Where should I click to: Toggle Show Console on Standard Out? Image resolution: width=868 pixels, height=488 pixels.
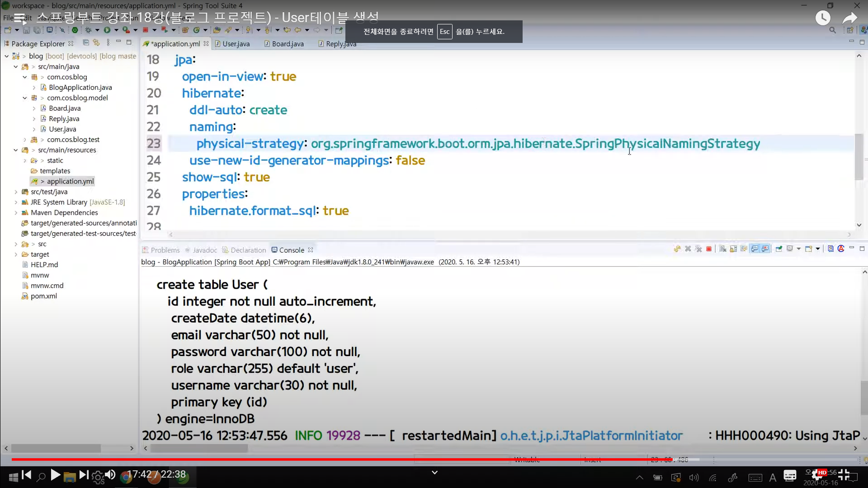(x=755, y=249)
